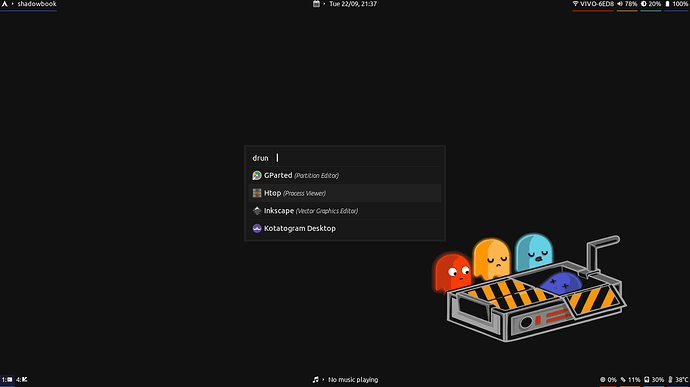The image size is (690, 387).
Task: Click the memory usage icon
Action: (x=623, y=379)
